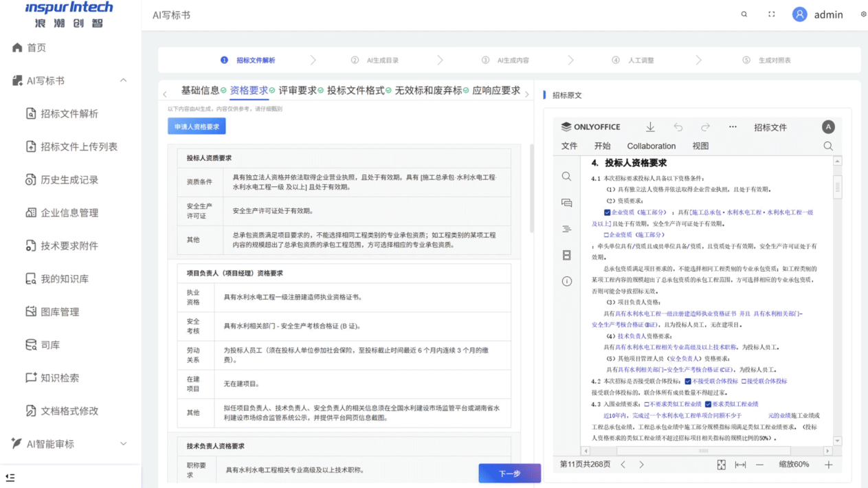Click the undo arrow in ONLYOFFICE toolbar
Image resolution: width=868 pixels, height=488 pixels.
point(678,127)
